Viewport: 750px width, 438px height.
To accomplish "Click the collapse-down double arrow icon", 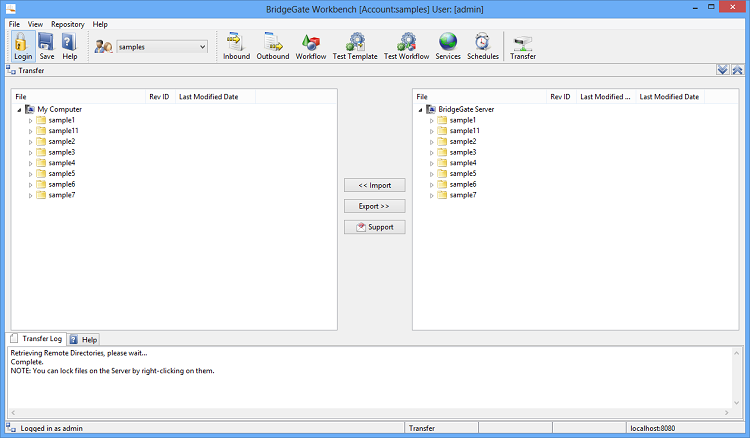I will 723,70.
